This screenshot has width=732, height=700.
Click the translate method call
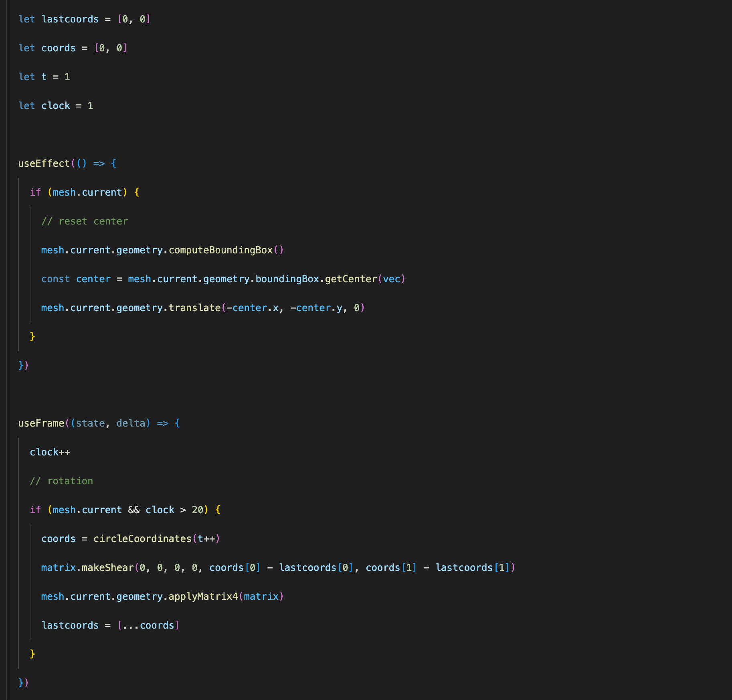[x=194, y=308]
